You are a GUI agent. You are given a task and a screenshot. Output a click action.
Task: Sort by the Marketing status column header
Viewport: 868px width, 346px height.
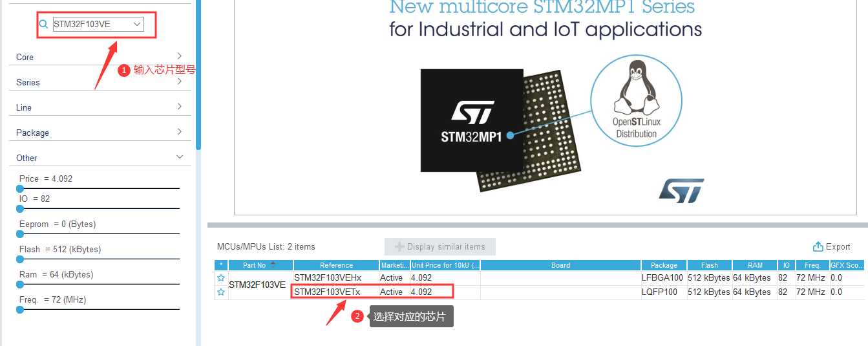point(394,265)
